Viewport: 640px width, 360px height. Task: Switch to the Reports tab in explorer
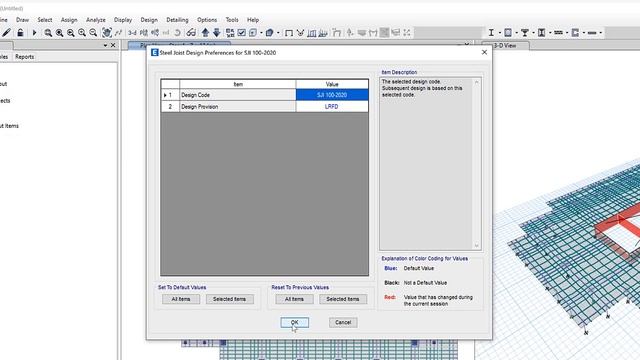coord(24,57)
